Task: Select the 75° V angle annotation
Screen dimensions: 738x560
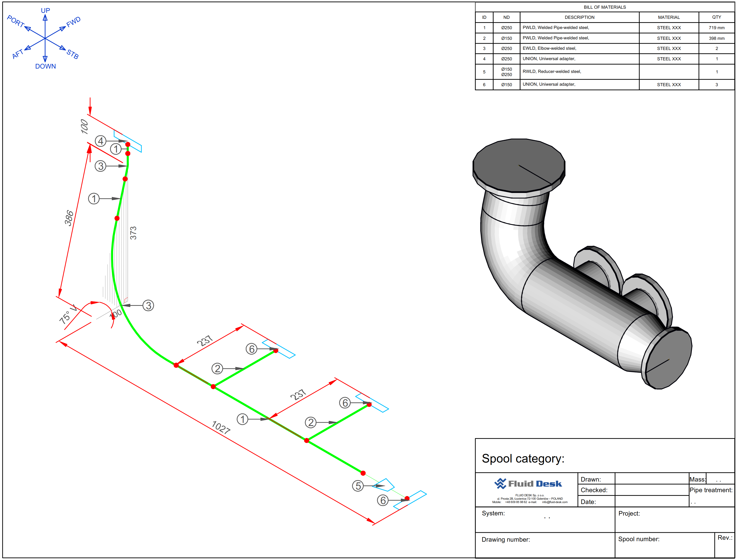Action: (x=68, y=314)
